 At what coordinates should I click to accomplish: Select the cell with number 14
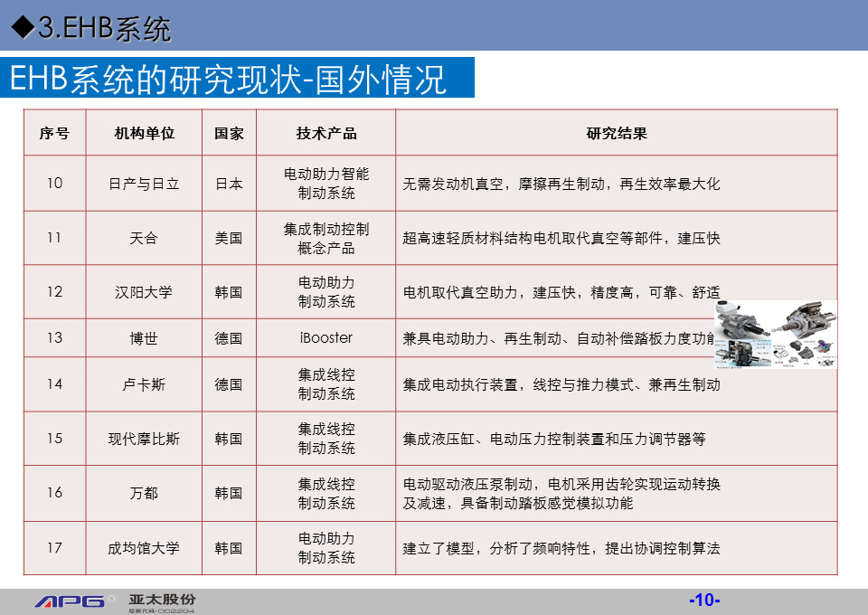pos(54,384)
